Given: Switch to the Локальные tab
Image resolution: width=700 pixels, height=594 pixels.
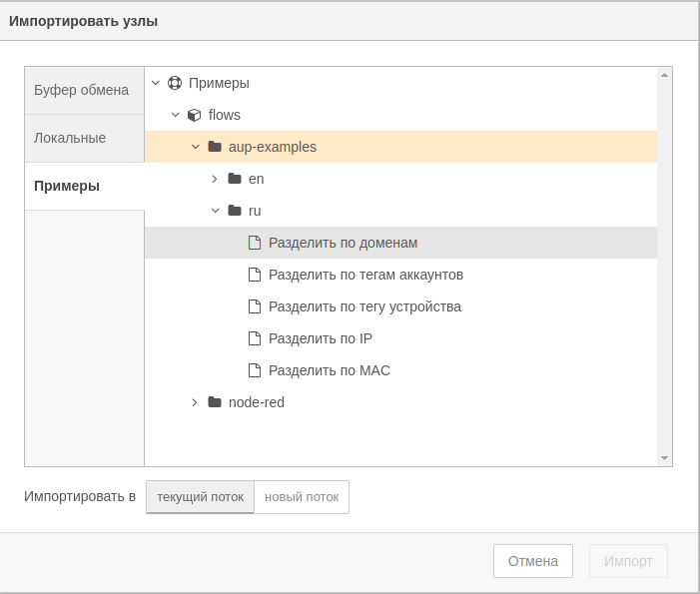Looking at the screenshot, I should [x=70, y=138].
